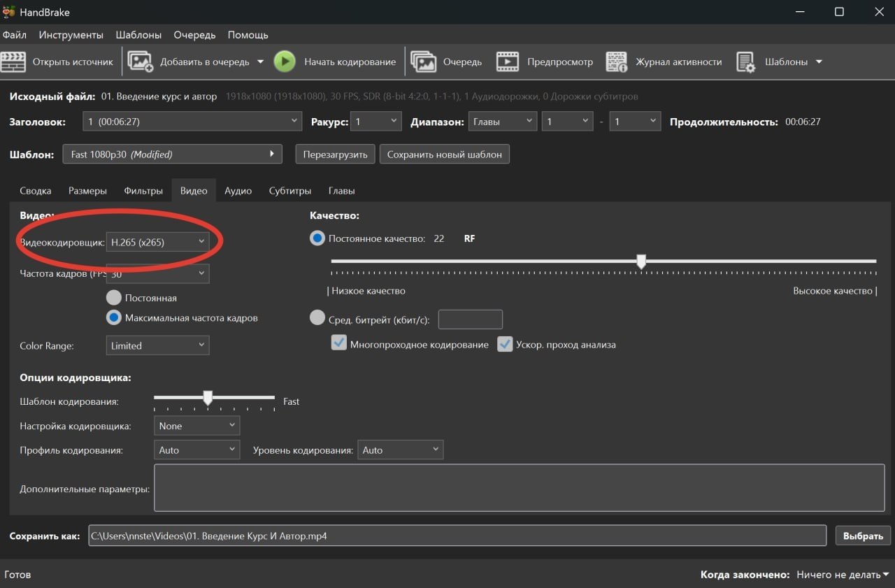Switch to the Субтитры tab
The image size is (895, 588).
pyautogui.click(x=290, y=191)
